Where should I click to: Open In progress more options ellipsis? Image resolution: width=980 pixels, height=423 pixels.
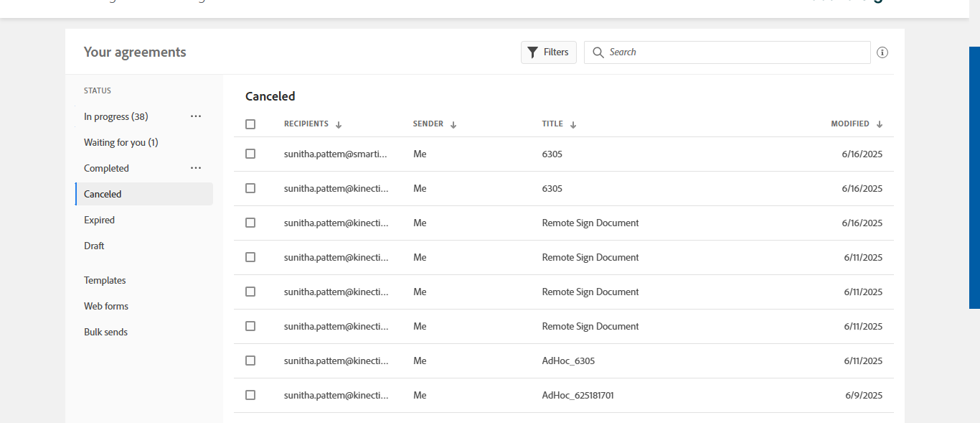coord(196,116)
